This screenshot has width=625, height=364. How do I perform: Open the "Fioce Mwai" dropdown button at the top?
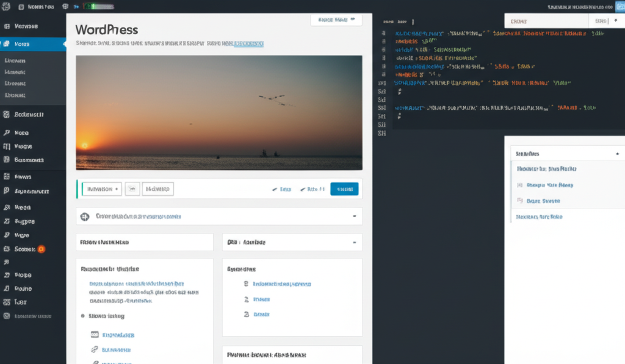336,20
